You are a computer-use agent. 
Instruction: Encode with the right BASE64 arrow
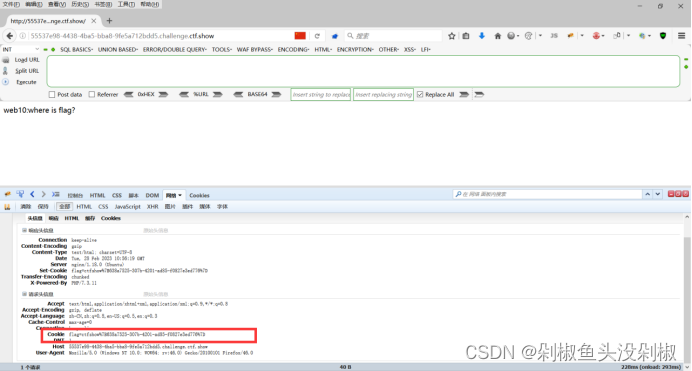coord(276,94)
